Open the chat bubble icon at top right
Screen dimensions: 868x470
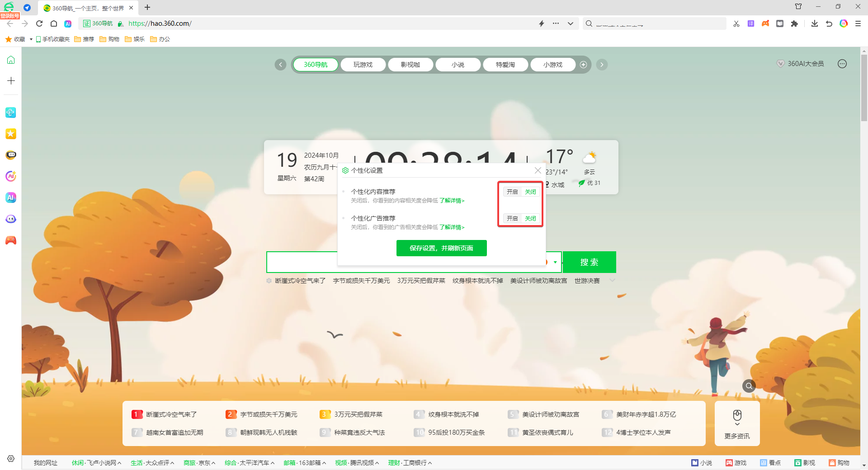(842, 64)
